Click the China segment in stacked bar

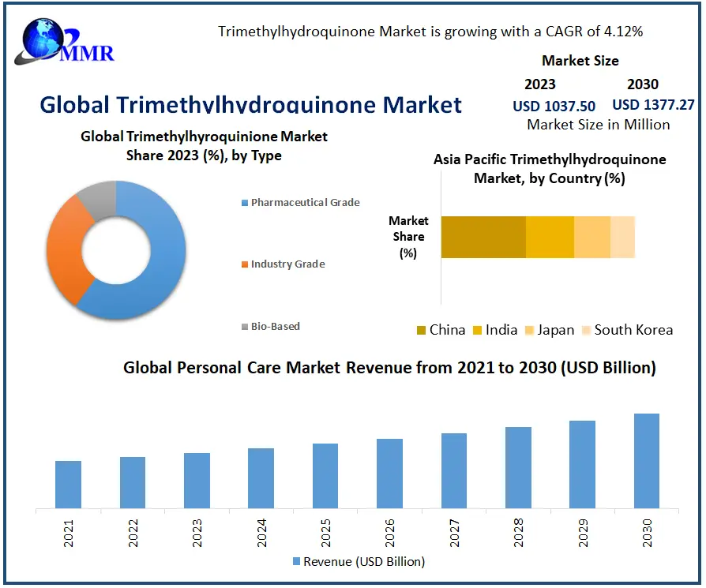[483, 237]
